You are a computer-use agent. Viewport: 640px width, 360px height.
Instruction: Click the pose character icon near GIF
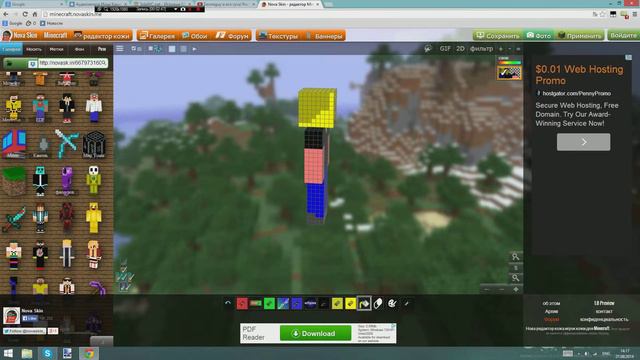(x=427, y=49)
